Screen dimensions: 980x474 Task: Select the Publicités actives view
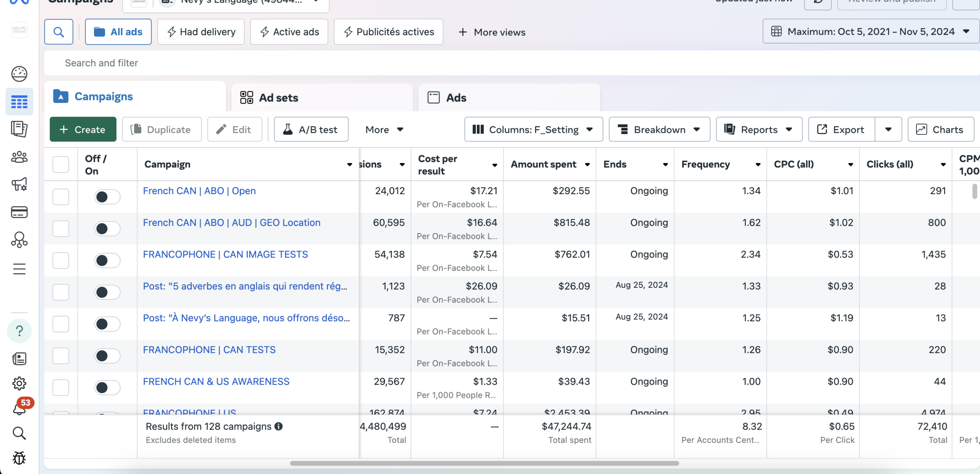point(389,32)
